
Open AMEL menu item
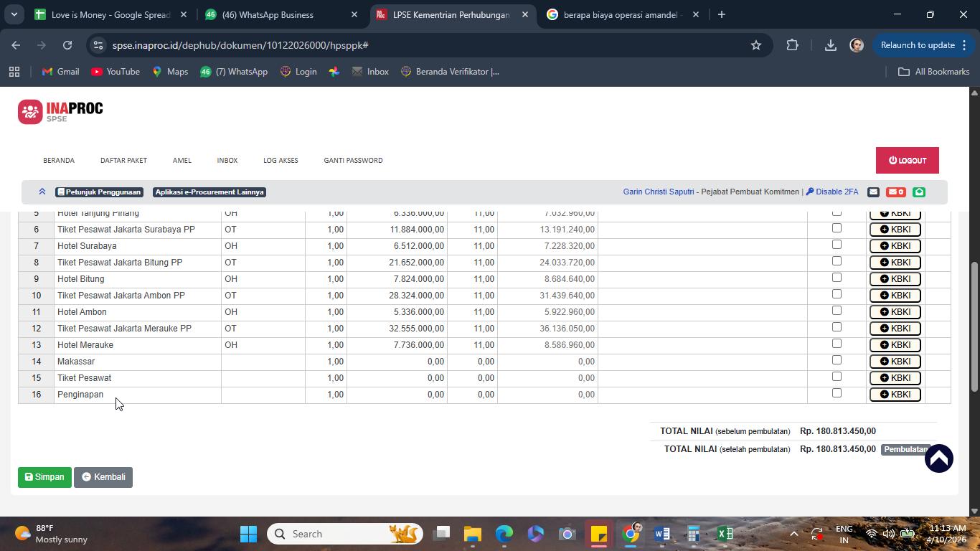[182, 160]
